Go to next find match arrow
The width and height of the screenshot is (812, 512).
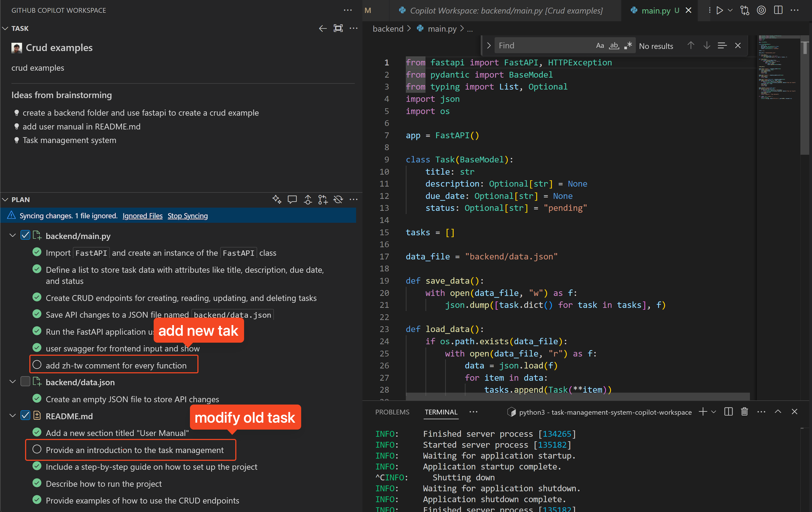[x=707, y=46]
